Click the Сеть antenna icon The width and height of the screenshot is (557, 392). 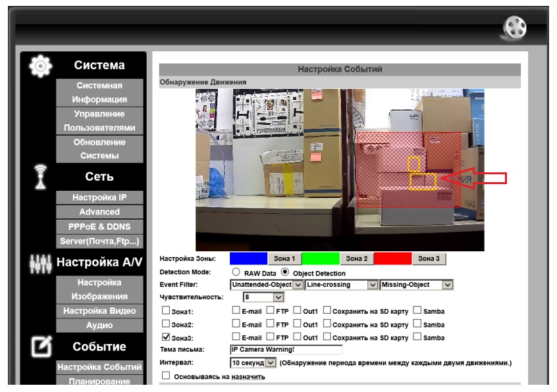41,176
